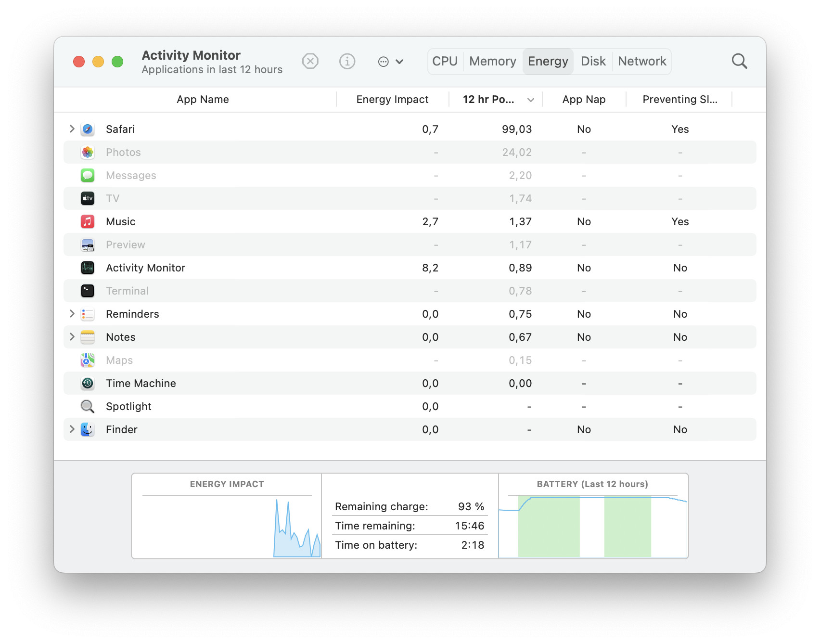Open the more actions ellipsis menu
Viewport: 820px width, 644px height.
point(390,61)
